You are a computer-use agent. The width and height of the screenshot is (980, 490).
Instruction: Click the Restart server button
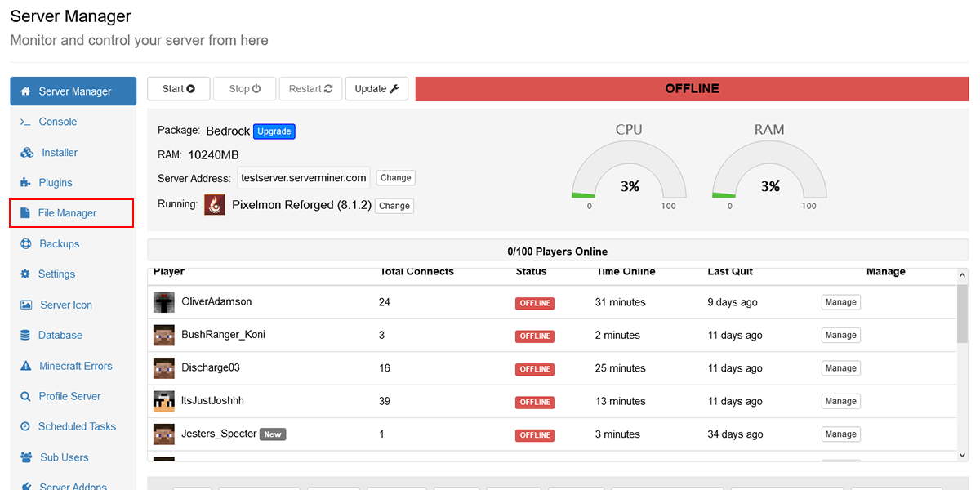310,89
